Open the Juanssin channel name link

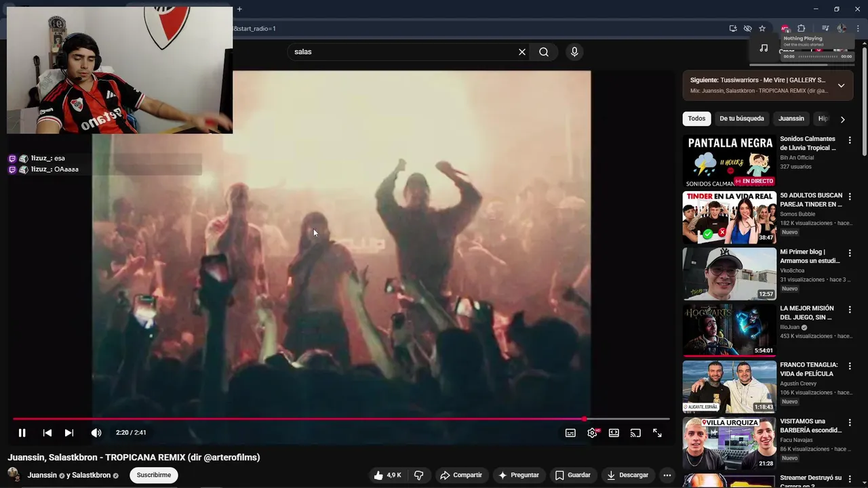click(x=42, y=475)
